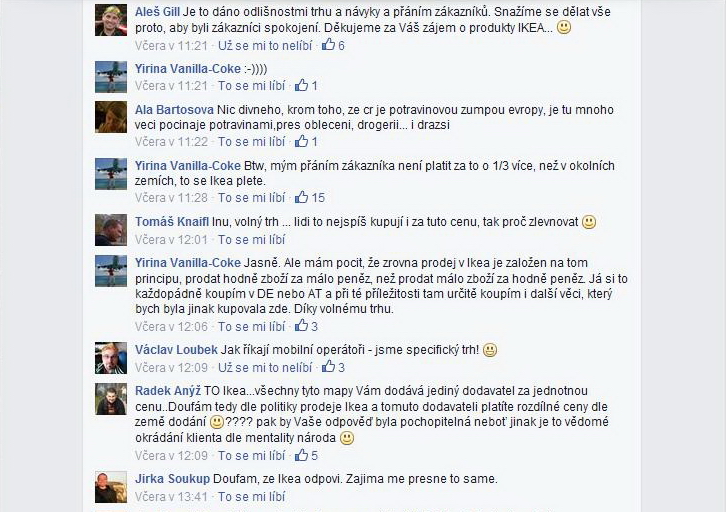Image resolution: width=726 pixels, height=512 pixels.
Task: Click Tomáš Knaifl's profile picture
Action: (111, 230)
